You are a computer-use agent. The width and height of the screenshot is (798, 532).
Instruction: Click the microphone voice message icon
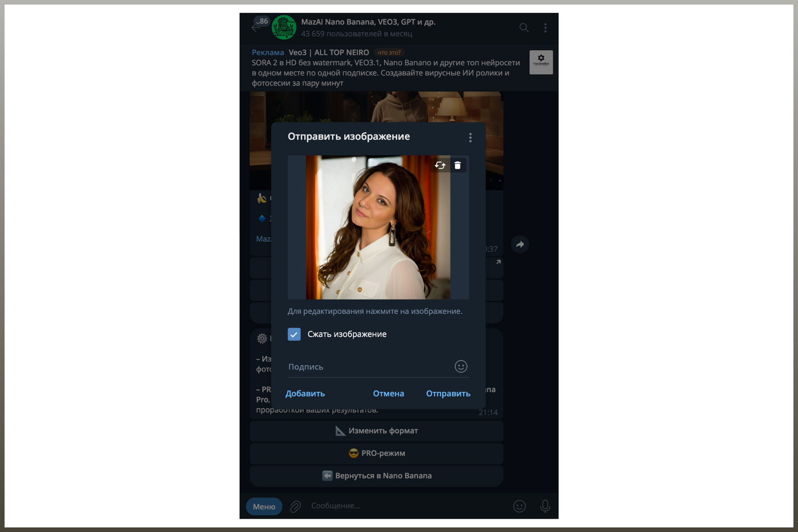(545, 506)
